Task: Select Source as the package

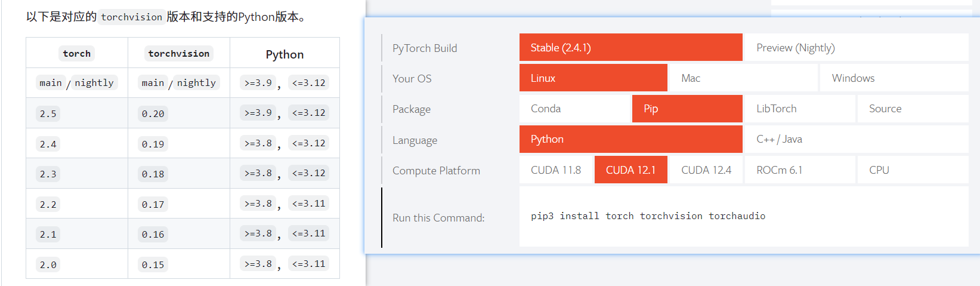Action: pos(913,109)
